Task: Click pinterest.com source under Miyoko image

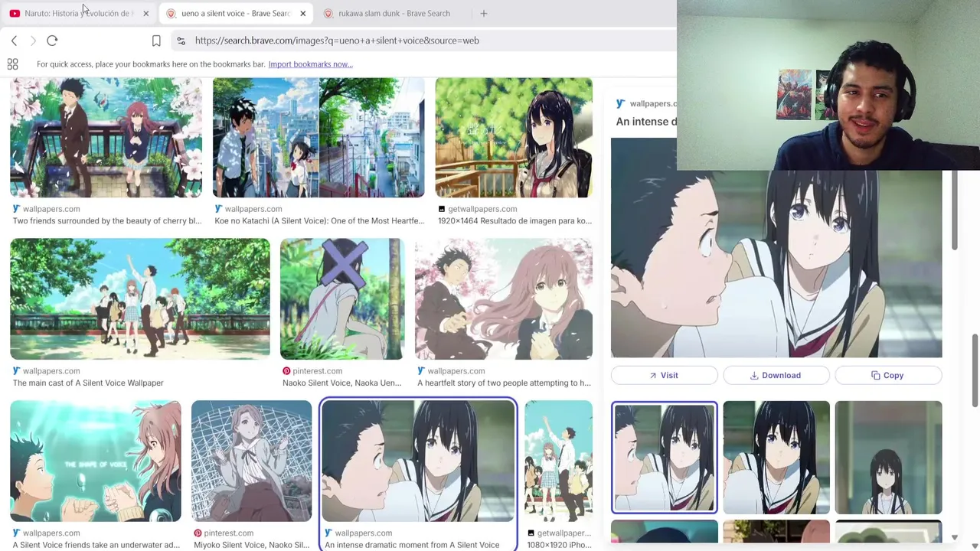Action: tap(228, 533)
